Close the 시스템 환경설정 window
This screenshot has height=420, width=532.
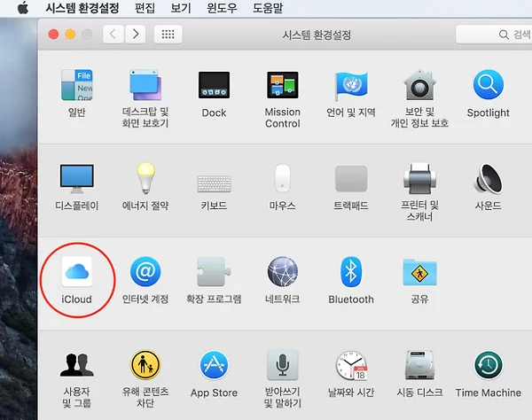(53, 35)
